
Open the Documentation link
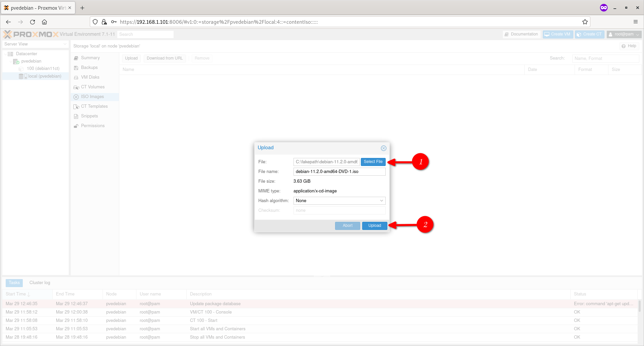522,34
